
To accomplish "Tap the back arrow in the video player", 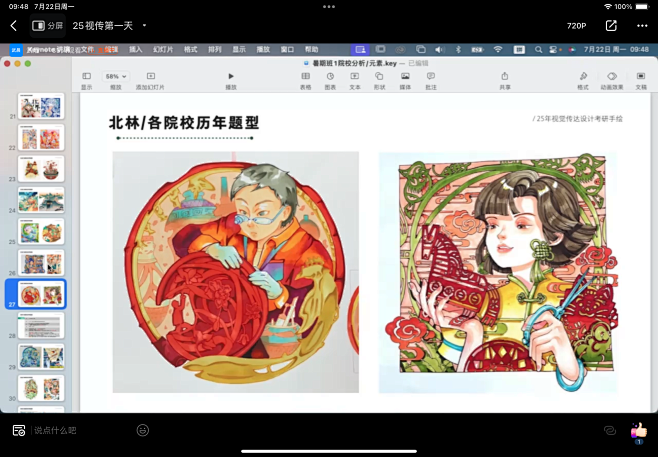I will [x=13, y=26].
